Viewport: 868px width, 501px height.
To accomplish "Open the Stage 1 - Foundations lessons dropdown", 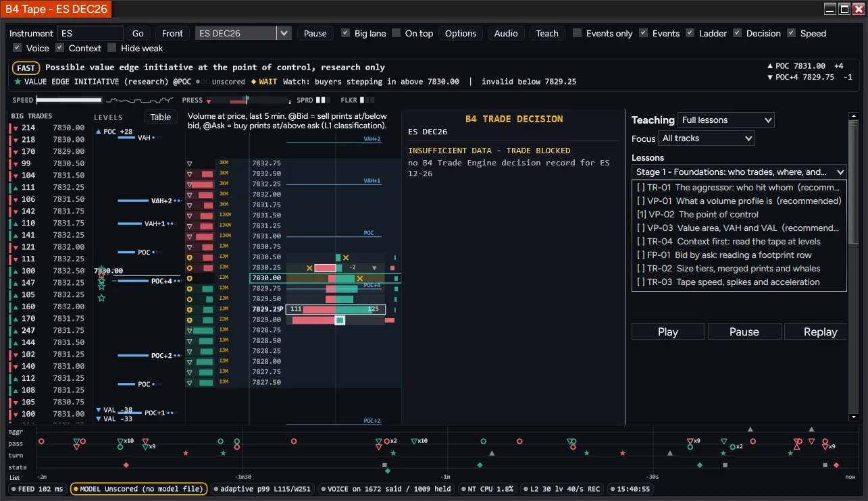I will coord(739,172).
